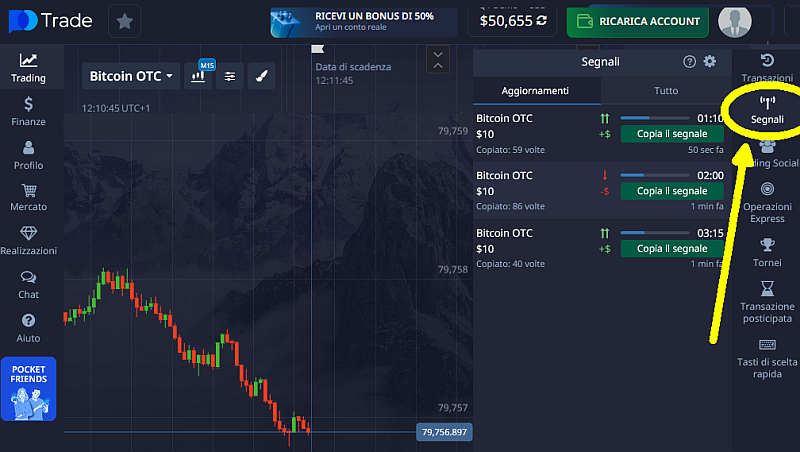Open the Profilo sidebar icon
The height and width of the screenshot is (452, 800).
(x=28, y=155)
